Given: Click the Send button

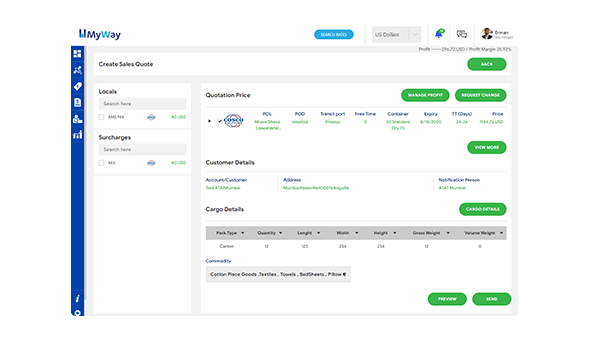Looking at the screenshot, I should tap(491, 299).
